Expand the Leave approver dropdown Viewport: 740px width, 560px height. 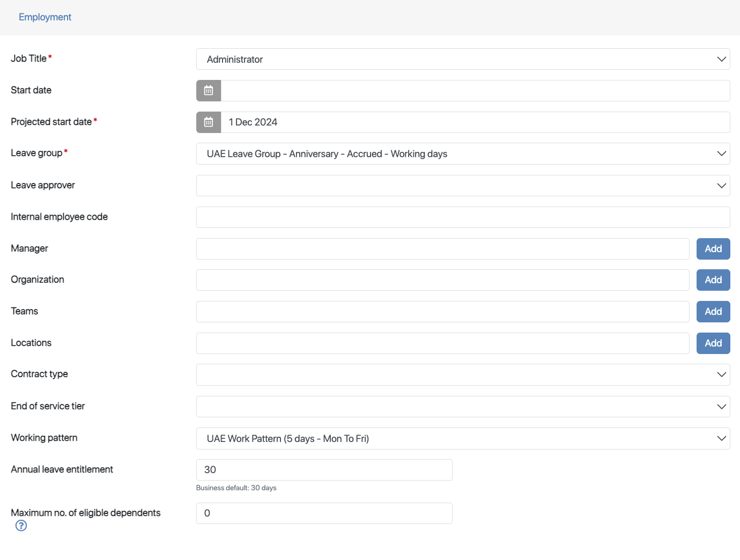pyautogui.click(x=463, y=186)
